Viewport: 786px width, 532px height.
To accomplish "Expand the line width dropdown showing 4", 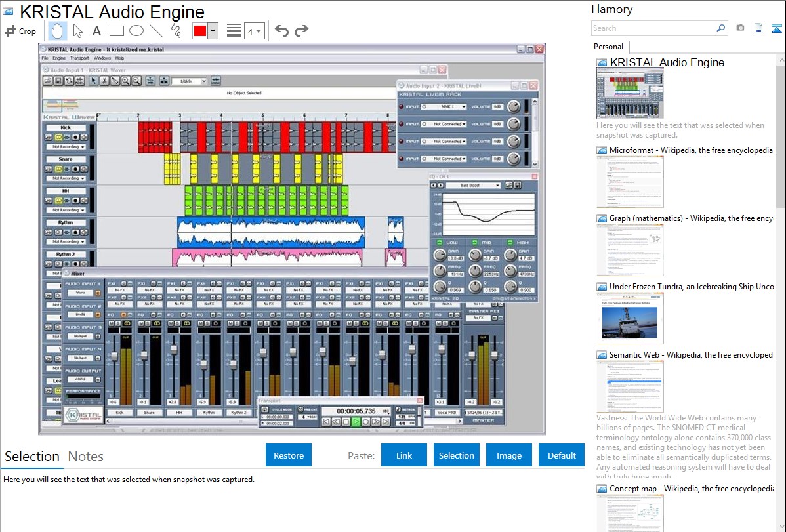I will tap(254, 31).
